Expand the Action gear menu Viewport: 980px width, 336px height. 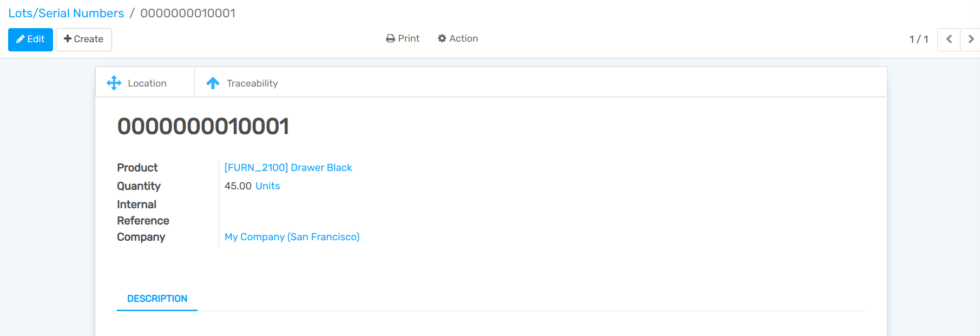[x=458, y=38]
